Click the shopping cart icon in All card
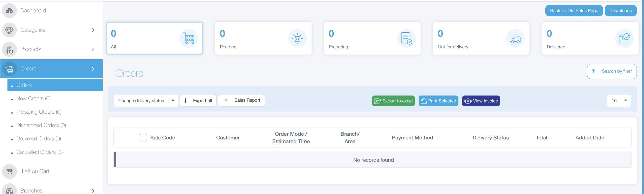This screenshot has width=644, height=194. click(189, 38)
